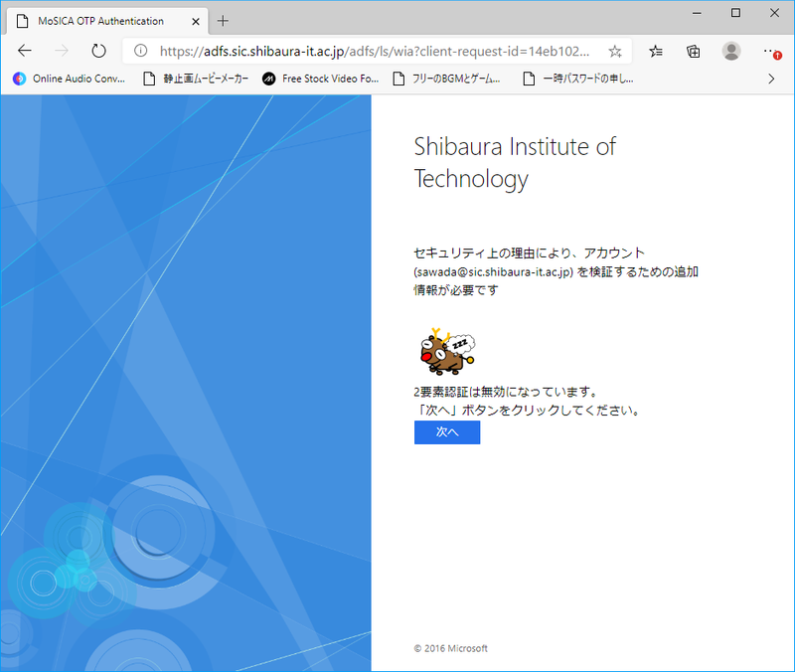Open the Favorites list icon
The height and width of the screenshot is (672, 795).
pyautogui.click(x=657, y=51)
